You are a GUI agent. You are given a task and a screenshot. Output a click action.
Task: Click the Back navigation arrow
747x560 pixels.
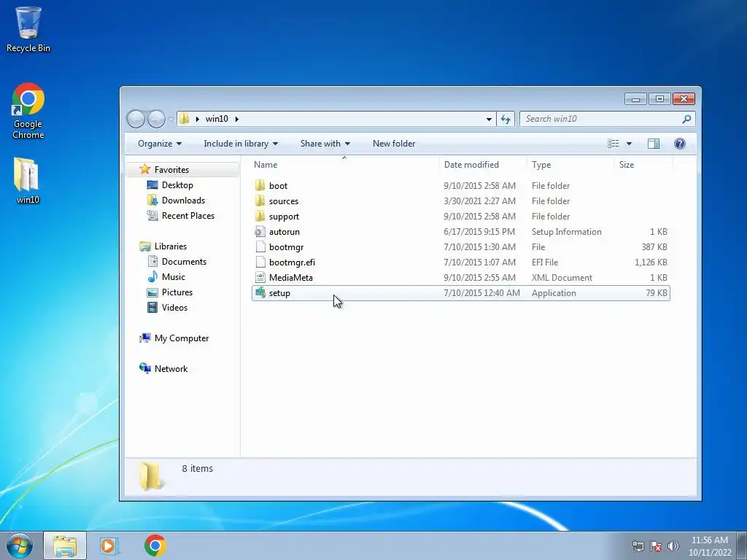point(136,119)
